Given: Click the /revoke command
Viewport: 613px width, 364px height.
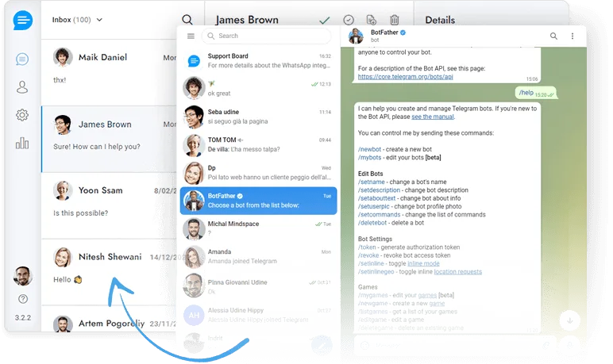Looking at the screenshot, I should 368,255.
